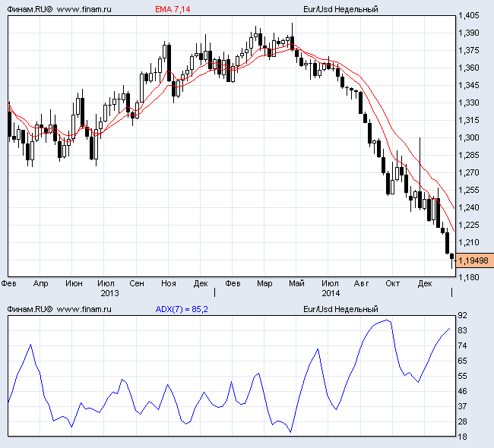
Task: Click the 92 value on ADX scale
Action: 463,315
